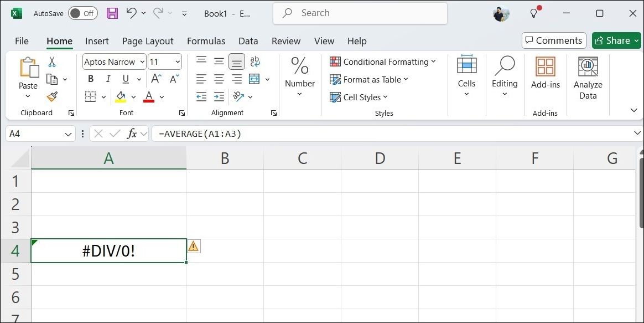Image resolution: width=644 pixels, height=323 pixels.
Task: Click the Save floppy disk icon
Action: point(112,13)
